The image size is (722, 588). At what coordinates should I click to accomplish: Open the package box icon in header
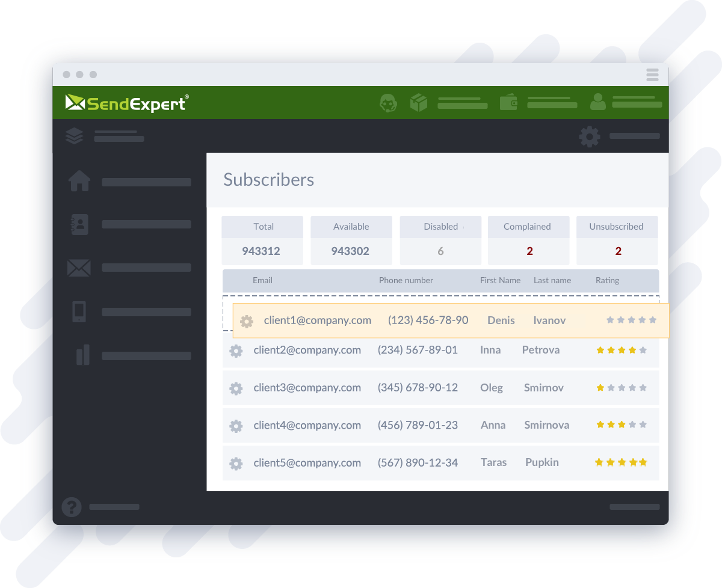click(418, 103)
